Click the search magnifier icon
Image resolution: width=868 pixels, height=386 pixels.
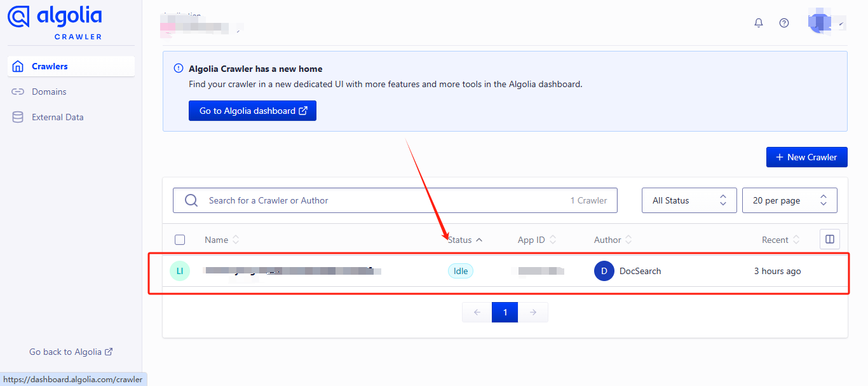(191, 200)
